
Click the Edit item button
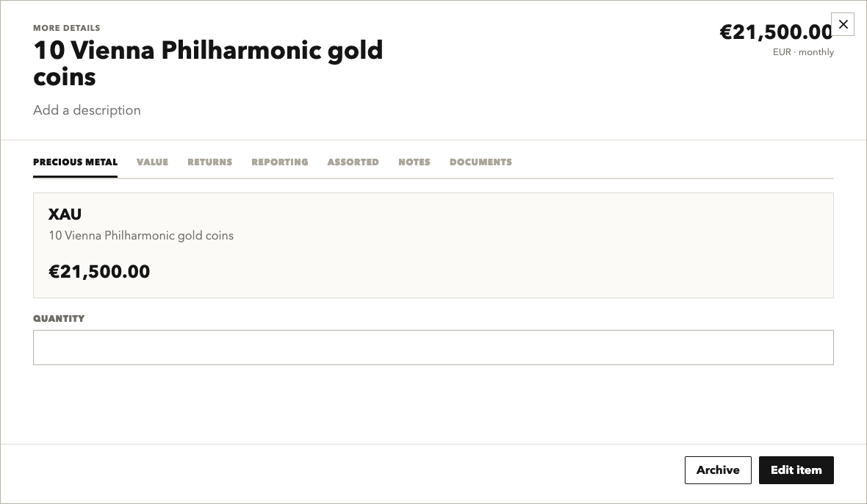[796, 470]
